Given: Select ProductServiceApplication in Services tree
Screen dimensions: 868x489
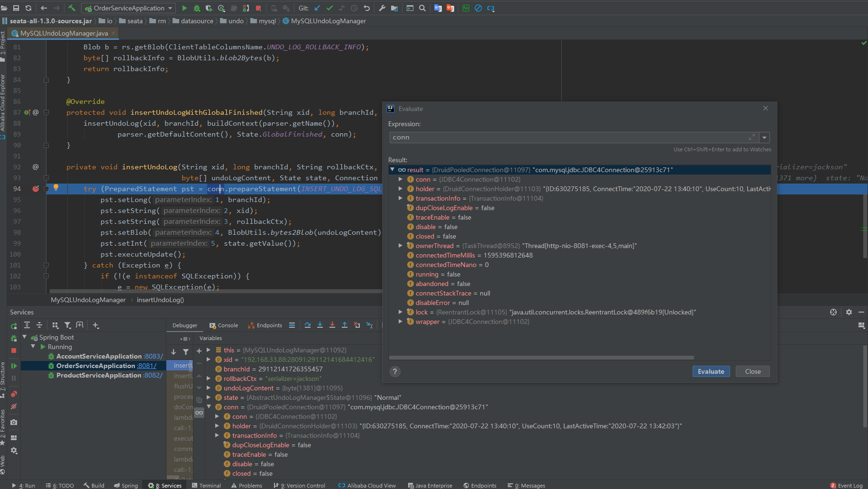Looking at the screenshot, I should (x=99, y=375).
